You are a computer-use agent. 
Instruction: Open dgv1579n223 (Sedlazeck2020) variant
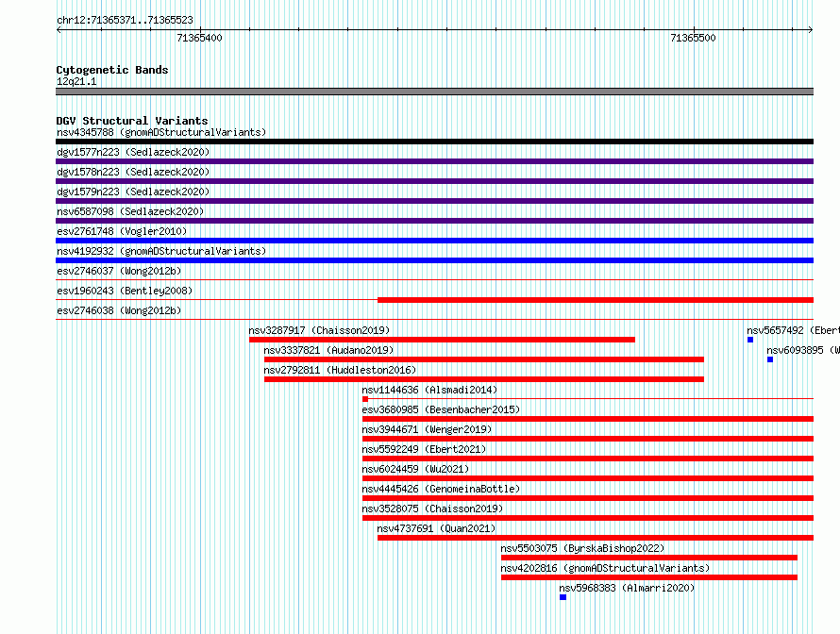[x=133, y=192]
